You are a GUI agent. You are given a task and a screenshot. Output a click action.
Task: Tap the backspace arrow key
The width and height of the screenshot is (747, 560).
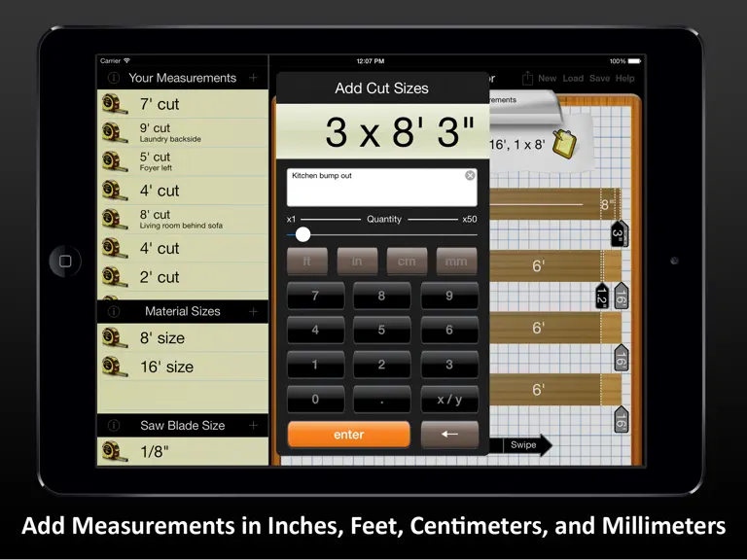click(449, 435)
